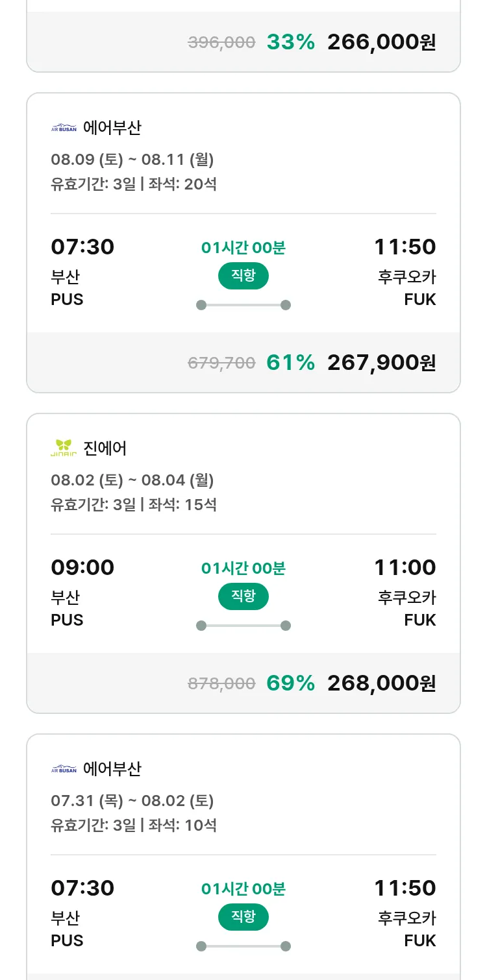Choose the 266,000원 fare at the top
This screenshot has width=487, height=980.
(x=381, y=42)
